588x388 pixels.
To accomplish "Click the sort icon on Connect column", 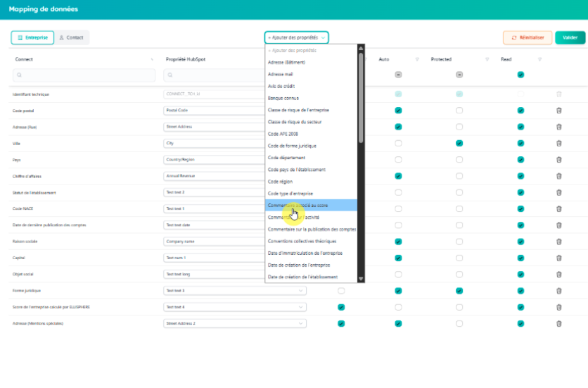I will [152, 59].
